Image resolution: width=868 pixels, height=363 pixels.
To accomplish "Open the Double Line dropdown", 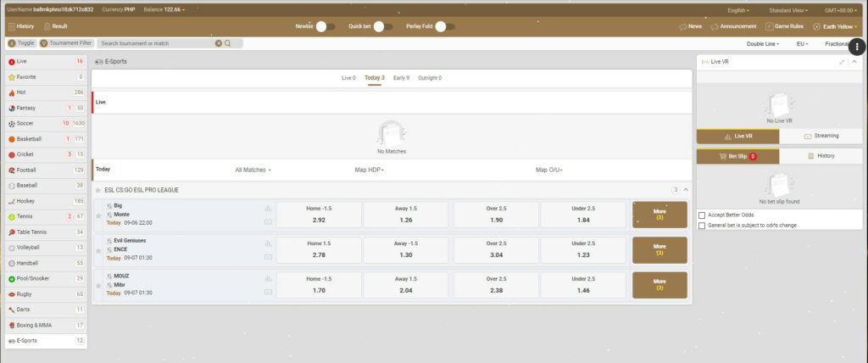I will [763, 44].
